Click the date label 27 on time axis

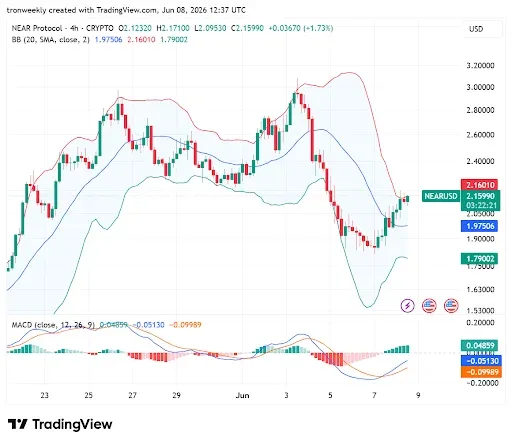132,395
